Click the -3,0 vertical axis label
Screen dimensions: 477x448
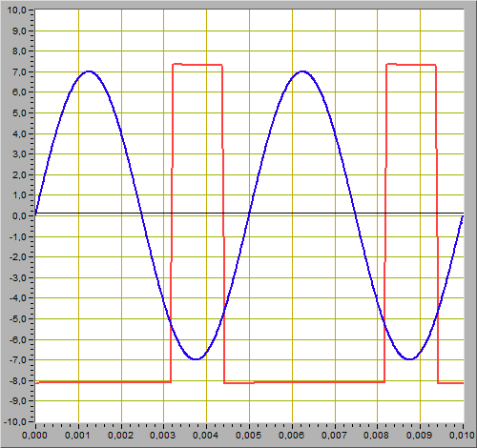pyautogui.click(x=17, y=277)
